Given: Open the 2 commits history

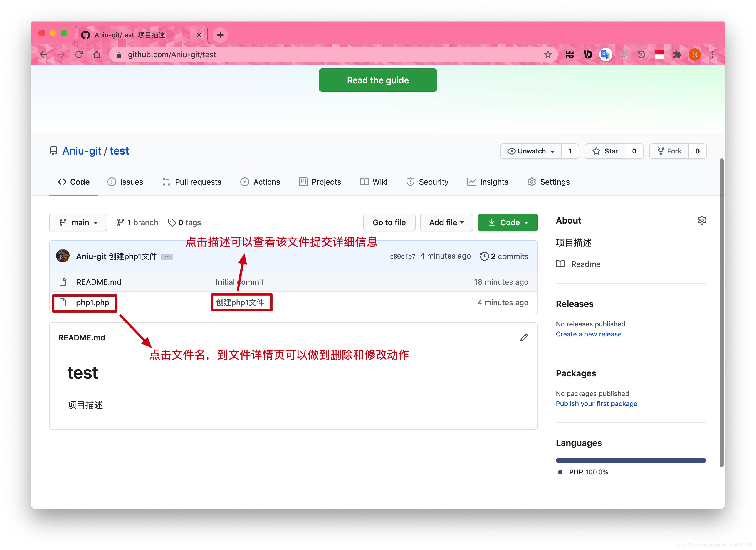Looking at the screenshot, I should coord(504,256).
